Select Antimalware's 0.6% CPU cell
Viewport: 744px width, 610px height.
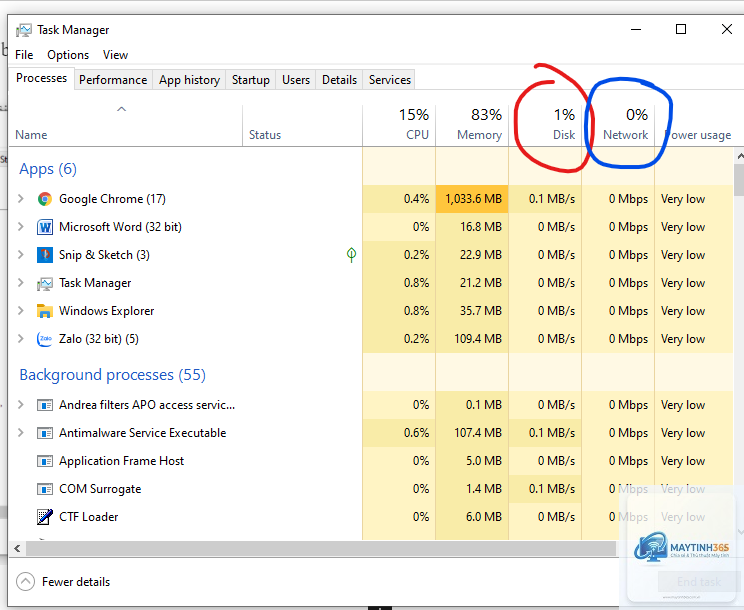click(399, 433)
